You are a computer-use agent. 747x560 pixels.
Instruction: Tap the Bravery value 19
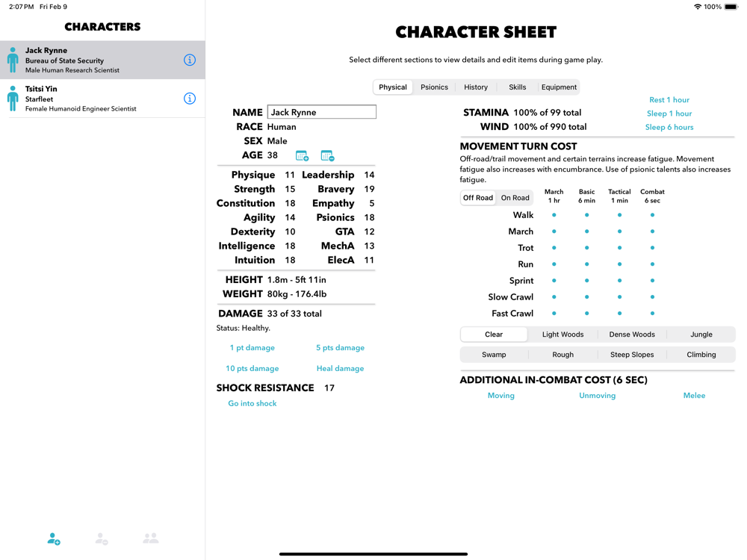click(x=369, y=189)
